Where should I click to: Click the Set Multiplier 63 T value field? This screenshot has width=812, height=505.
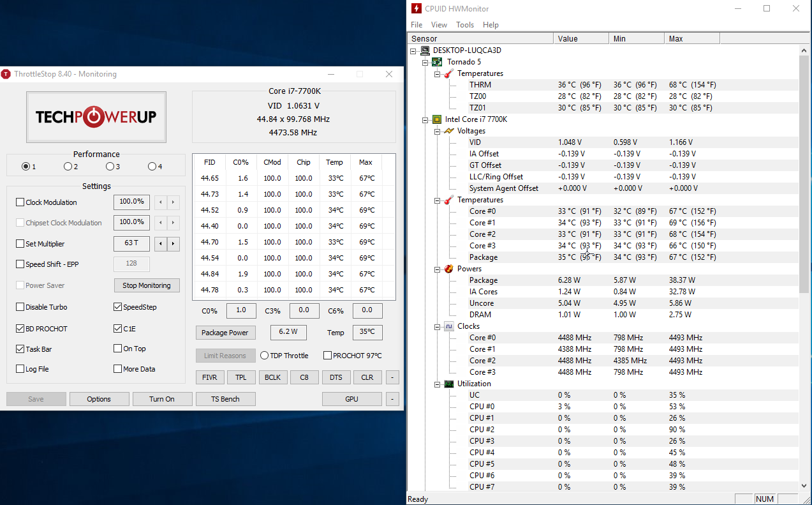pyautogui.click(x=132, y=244)
